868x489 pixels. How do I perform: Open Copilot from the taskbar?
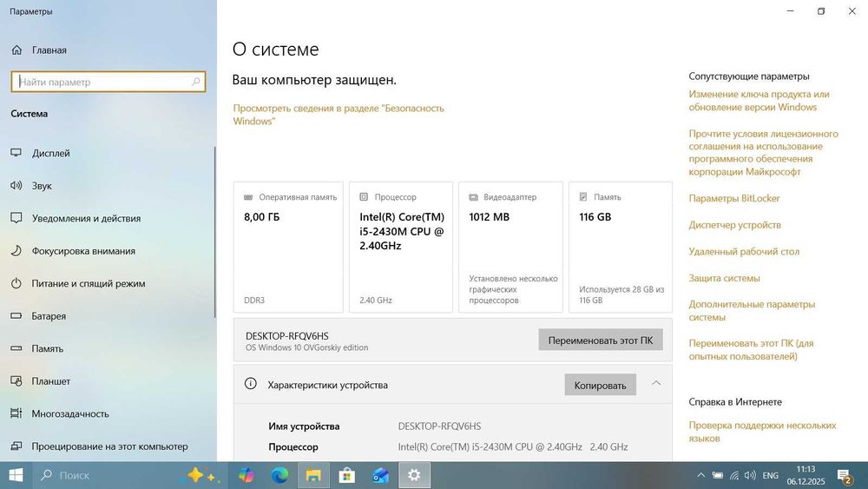pos(247,475)
